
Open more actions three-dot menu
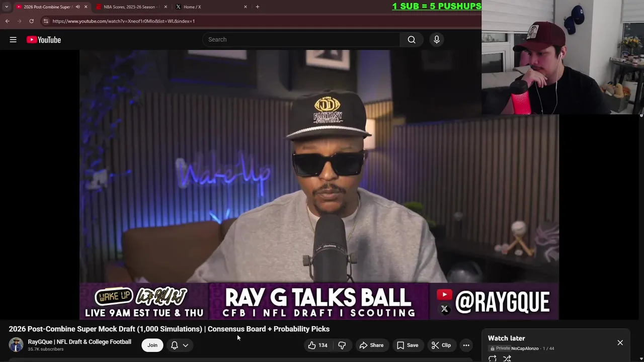(x=466, y=345)
